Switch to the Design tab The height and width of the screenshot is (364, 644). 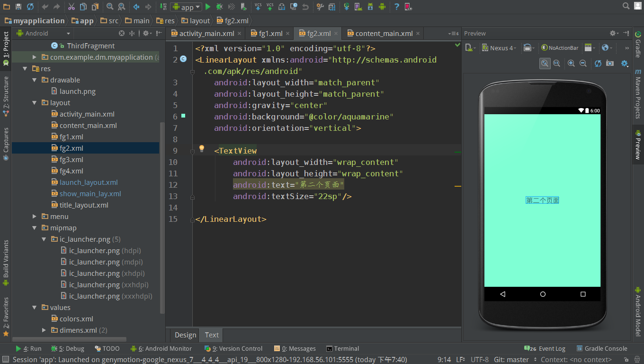click(x=185, y=335)
